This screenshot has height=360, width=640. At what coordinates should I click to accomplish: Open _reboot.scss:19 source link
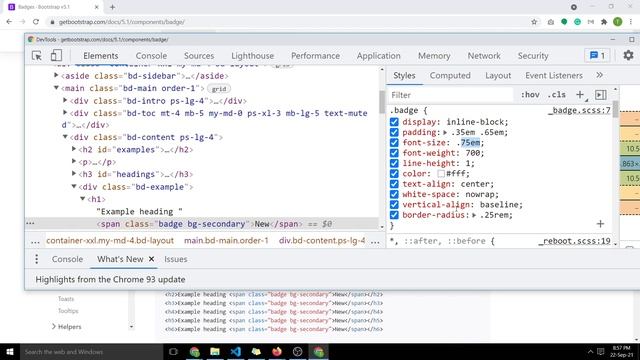[x=574, y=241]
